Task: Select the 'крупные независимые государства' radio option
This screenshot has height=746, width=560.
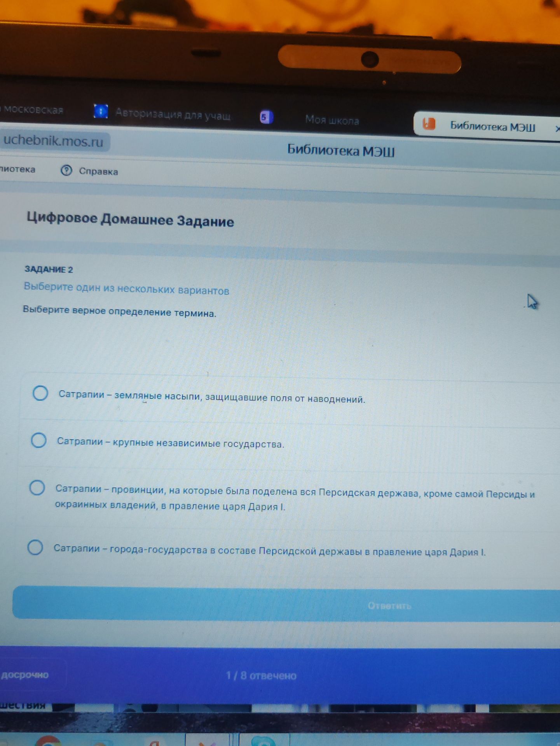Action: tap(39, 440)
